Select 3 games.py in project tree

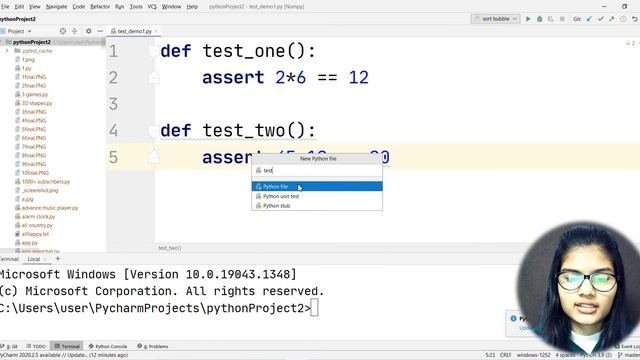(x=35, y=94)
